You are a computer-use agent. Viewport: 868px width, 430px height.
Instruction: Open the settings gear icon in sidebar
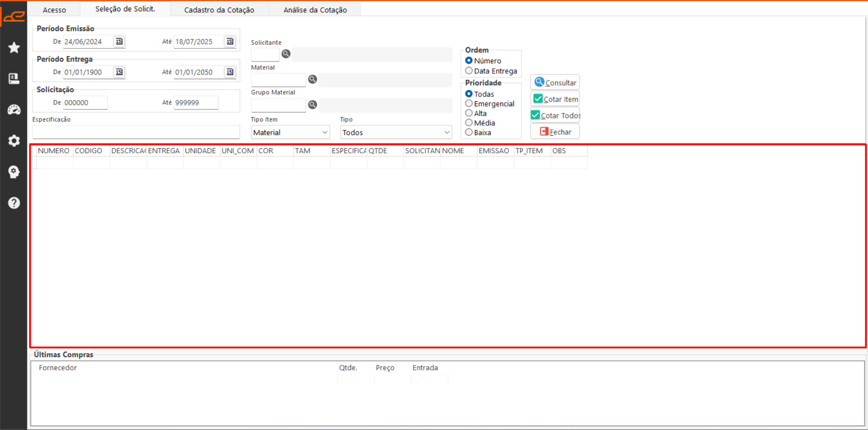[x=14, y=141]
